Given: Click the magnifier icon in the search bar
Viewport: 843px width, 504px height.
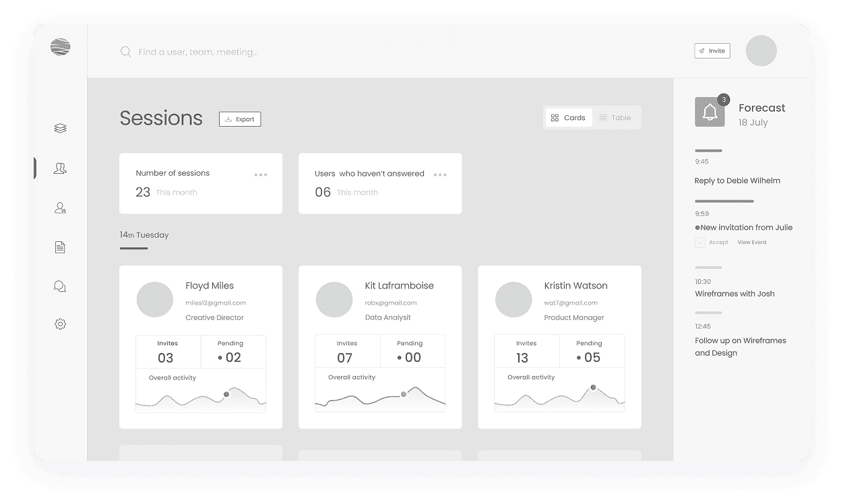Looking at the screenshot, I should pos(125,51).
